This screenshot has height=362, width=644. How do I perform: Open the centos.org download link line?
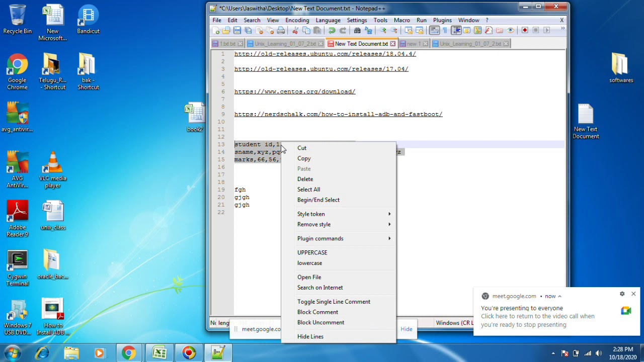[x=295, y=92]
